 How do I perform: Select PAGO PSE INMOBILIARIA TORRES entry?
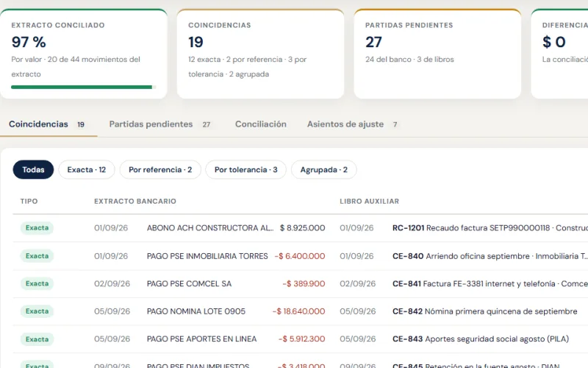[x=207, y=256]
